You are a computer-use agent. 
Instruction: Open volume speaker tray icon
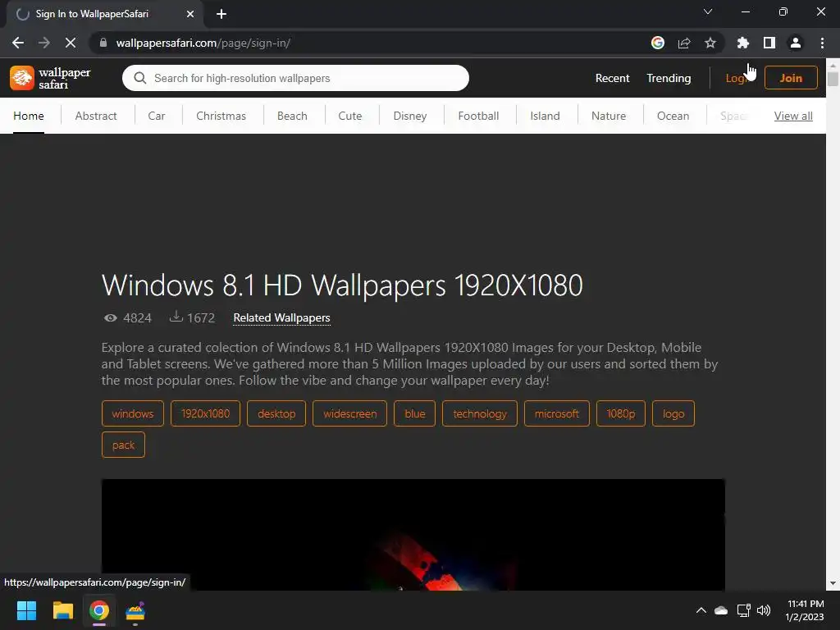[x=764, y=610]
